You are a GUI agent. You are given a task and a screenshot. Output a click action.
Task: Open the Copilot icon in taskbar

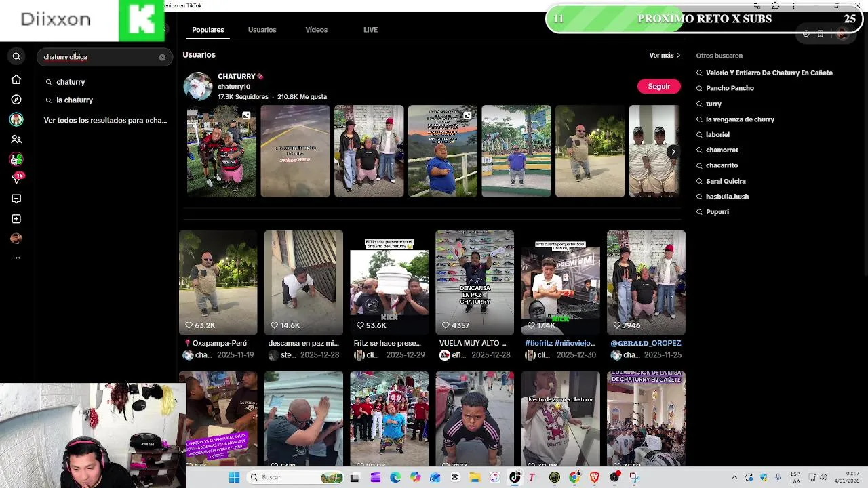(415, 478)
